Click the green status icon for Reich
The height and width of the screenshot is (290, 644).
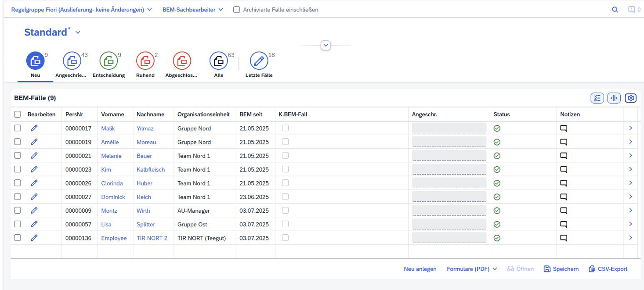(497, 197)
